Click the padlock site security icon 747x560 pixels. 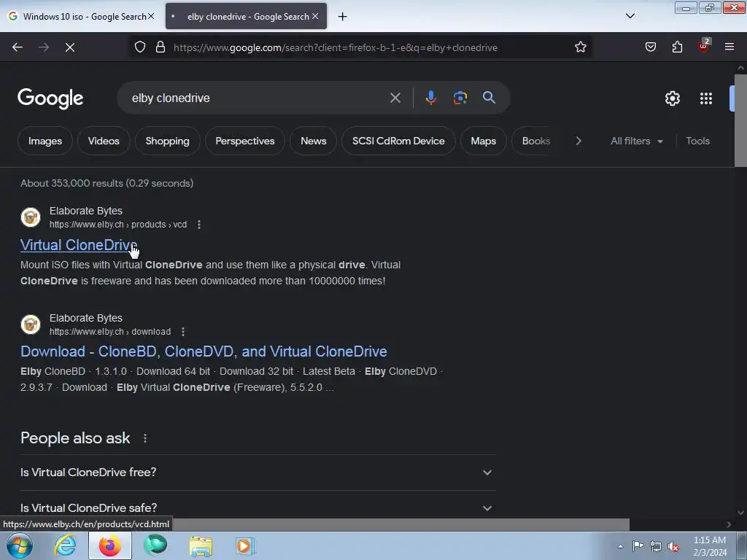coord(160,47)
